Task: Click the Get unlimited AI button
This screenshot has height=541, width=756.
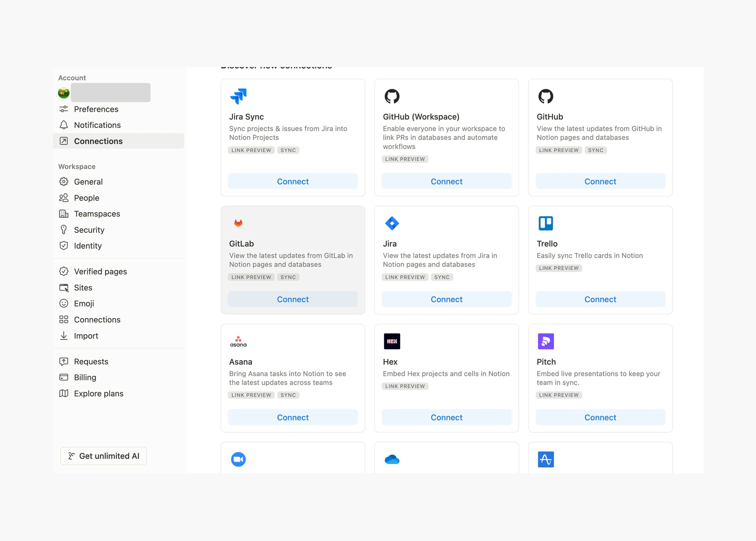Action: pyautogui.click(x=103, y=456)
